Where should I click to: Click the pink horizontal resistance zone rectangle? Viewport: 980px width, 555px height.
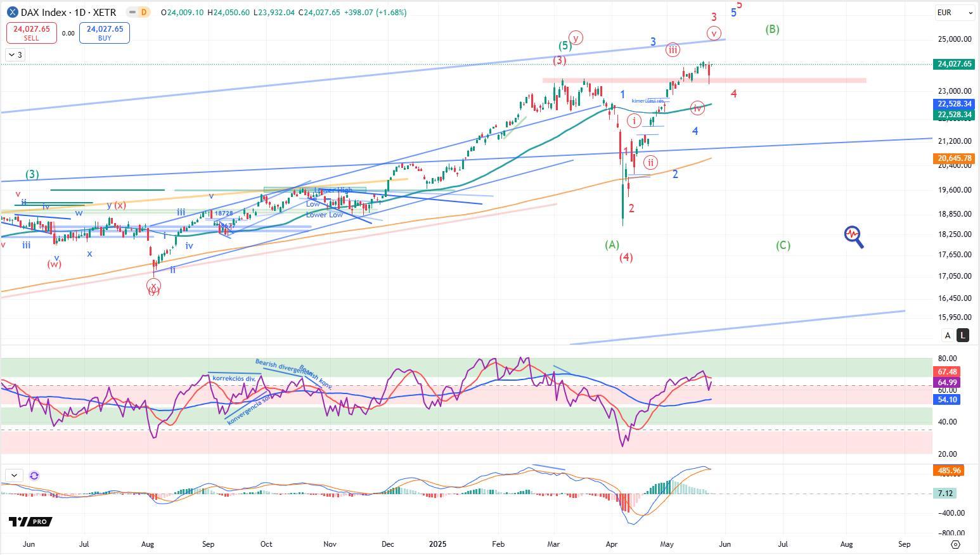coord(792,80)
